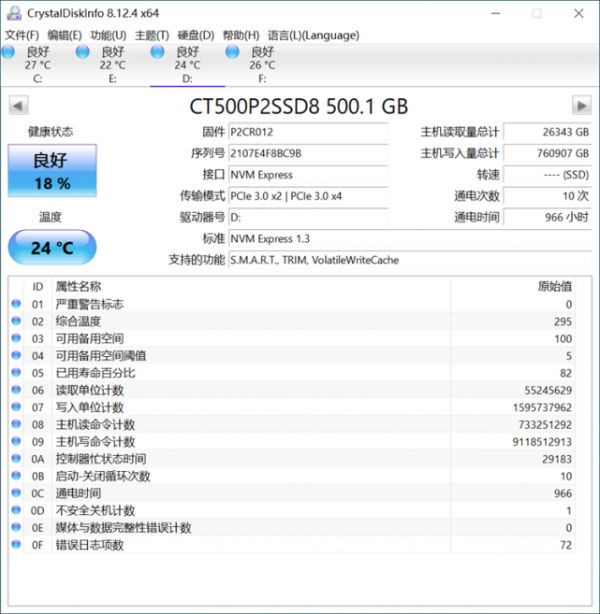The width and height of the screenshot is (600, 614).
Task: Click the power on hours value 966 小时
Action: coord(547,217)
